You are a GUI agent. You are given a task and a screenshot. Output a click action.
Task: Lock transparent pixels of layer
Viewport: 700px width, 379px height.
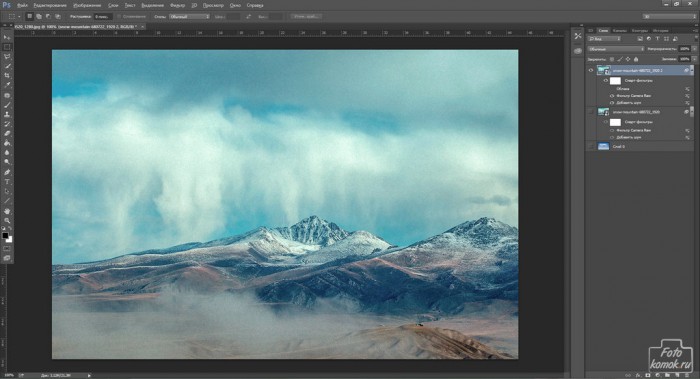612,59
